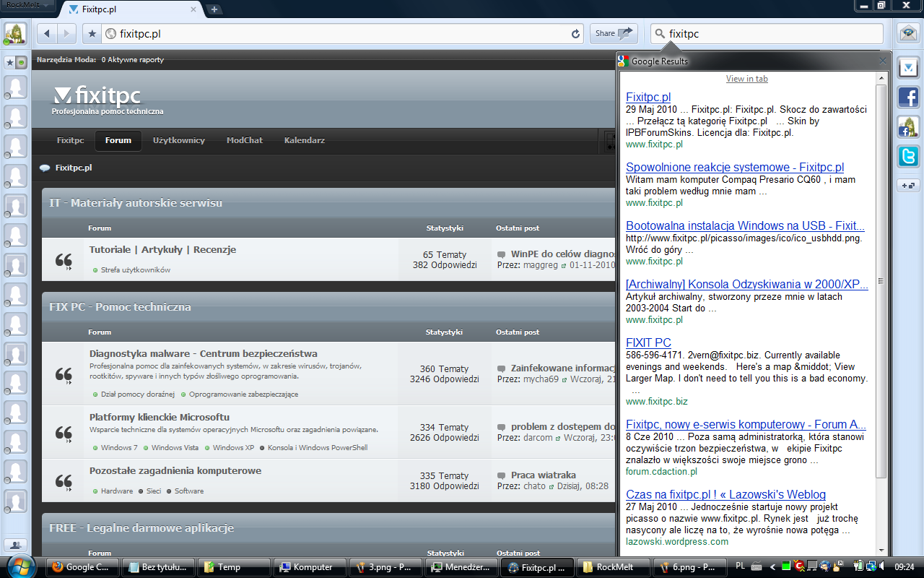Open the Facebook profile feed with avatar

click(x=907, y=127)
